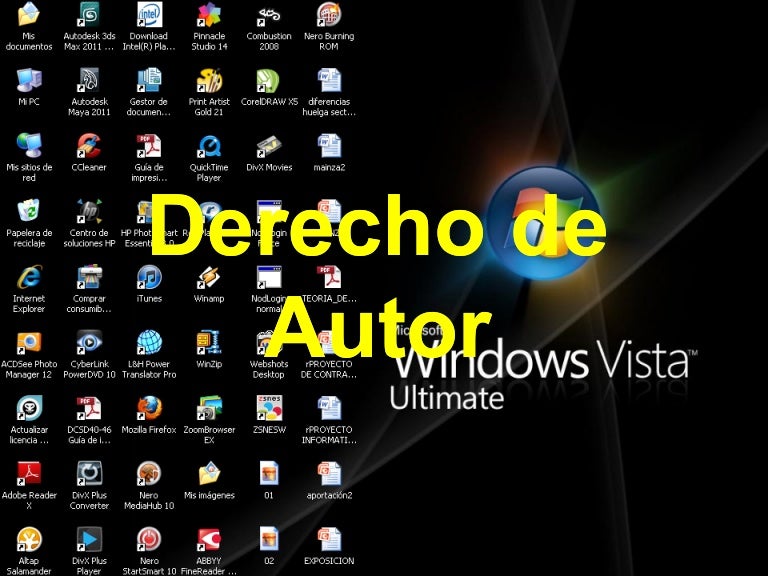Launch Pinnacle Studio 14
Viewport: 768px width, 576px height.
pyautogui.click(x=209, y=15)
